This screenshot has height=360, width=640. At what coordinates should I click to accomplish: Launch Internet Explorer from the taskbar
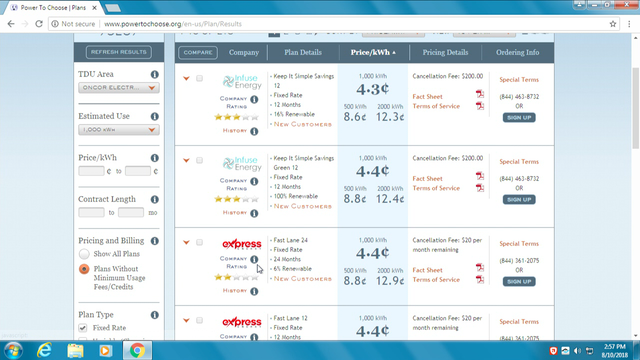(44, 351)
